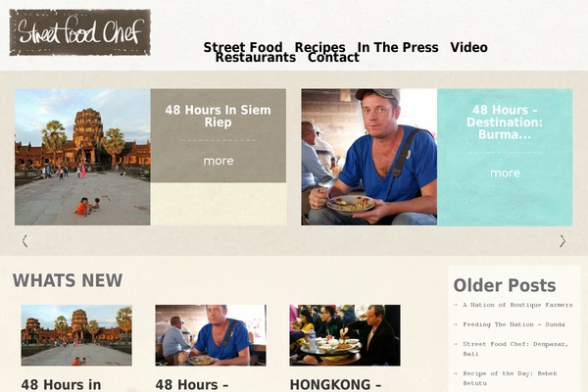Open A Nation of Boutique Farmers post
The image size is (588, 392).
click(517, 305)
